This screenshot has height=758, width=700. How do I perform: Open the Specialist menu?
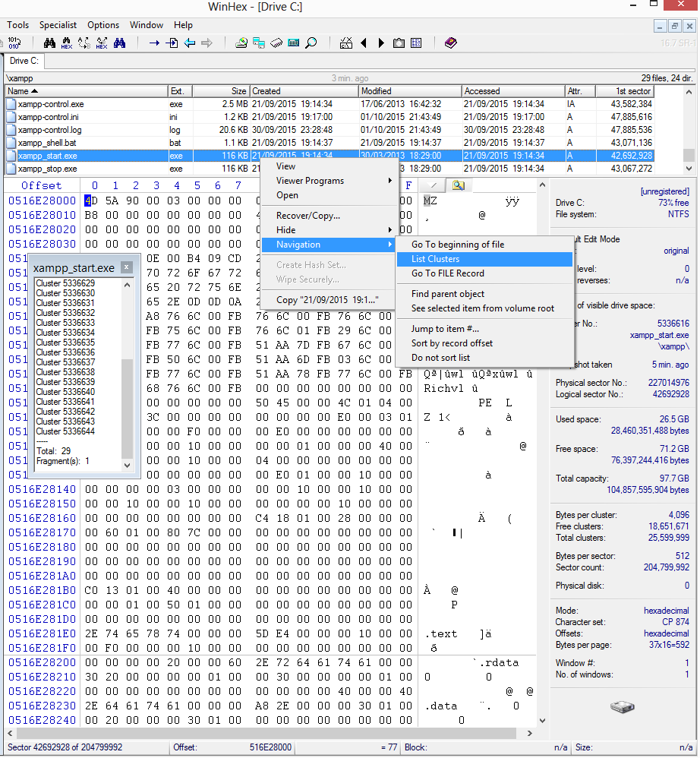pyautogui.click(x=58, y=25)
